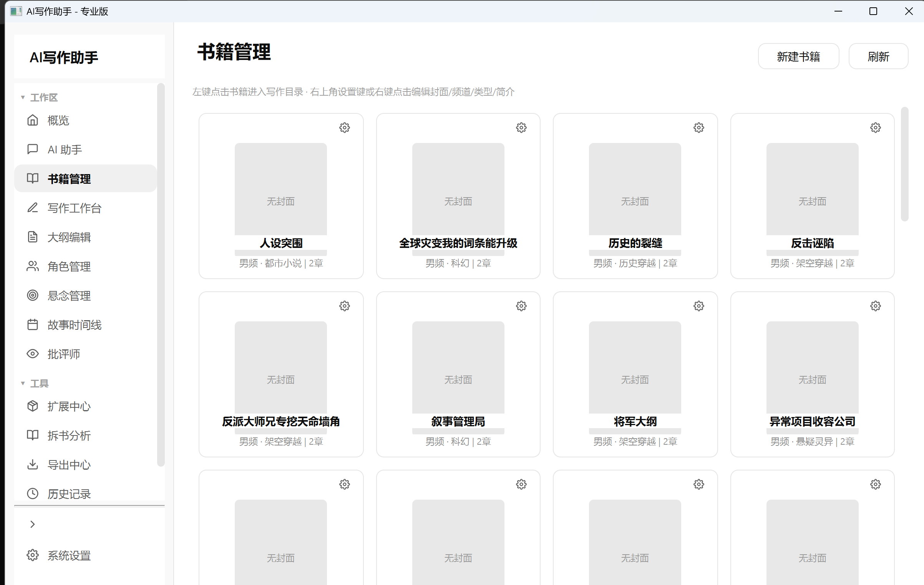The height and width of the screenshot is (585, 924).
Task: Open 大纲编辑 section
Action: click(86, 237)
